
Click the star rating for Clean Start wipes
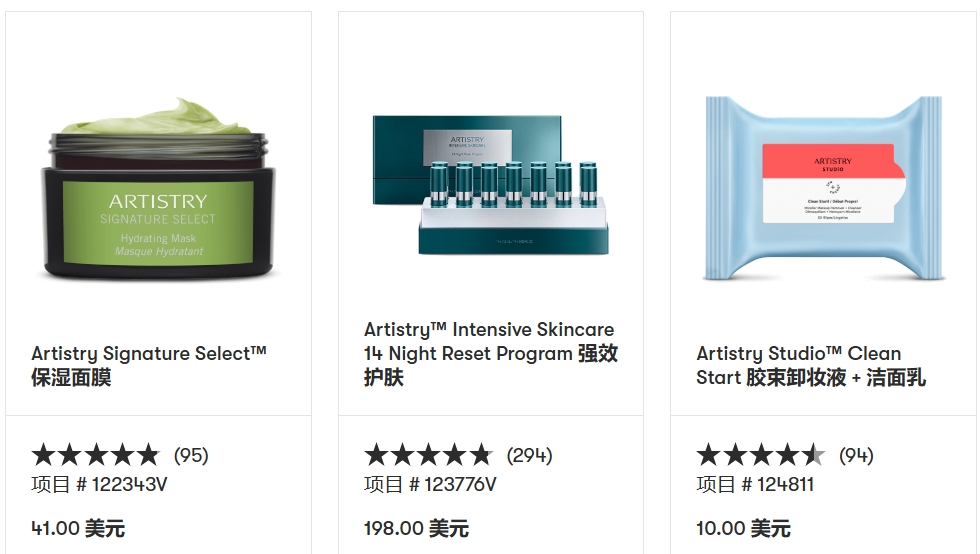761,455
